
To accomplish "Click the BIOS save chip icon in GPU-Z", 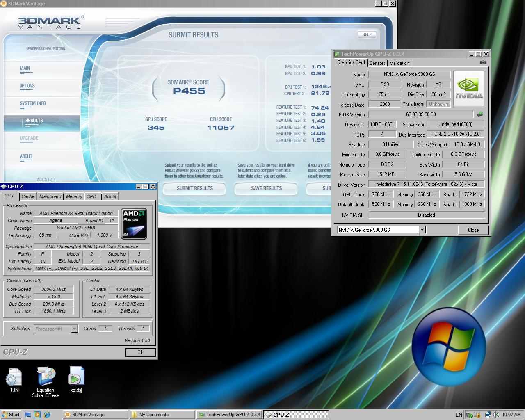I will (479, 114).
